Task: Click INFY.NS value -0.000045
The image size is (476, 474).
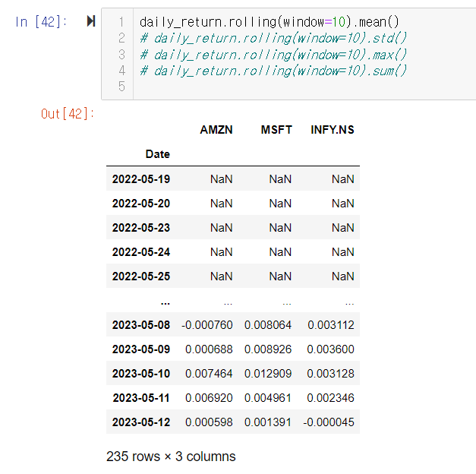Action: [x=329, y=422]
